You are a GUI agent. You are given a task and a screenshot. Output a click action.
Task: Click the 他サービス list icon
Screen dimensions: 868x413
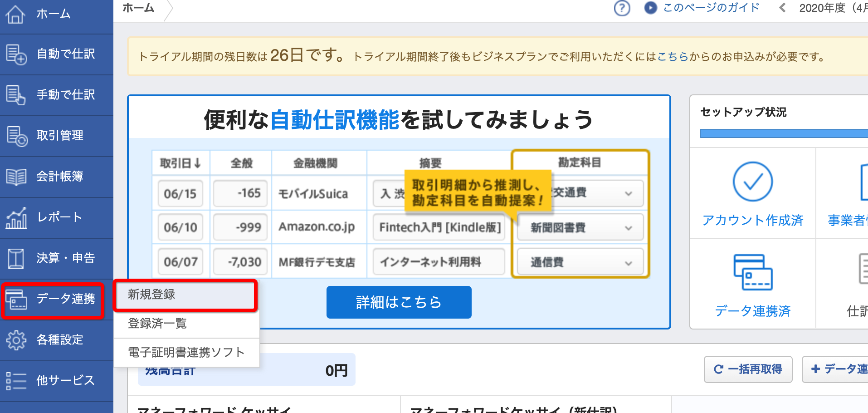coord(16,381)
